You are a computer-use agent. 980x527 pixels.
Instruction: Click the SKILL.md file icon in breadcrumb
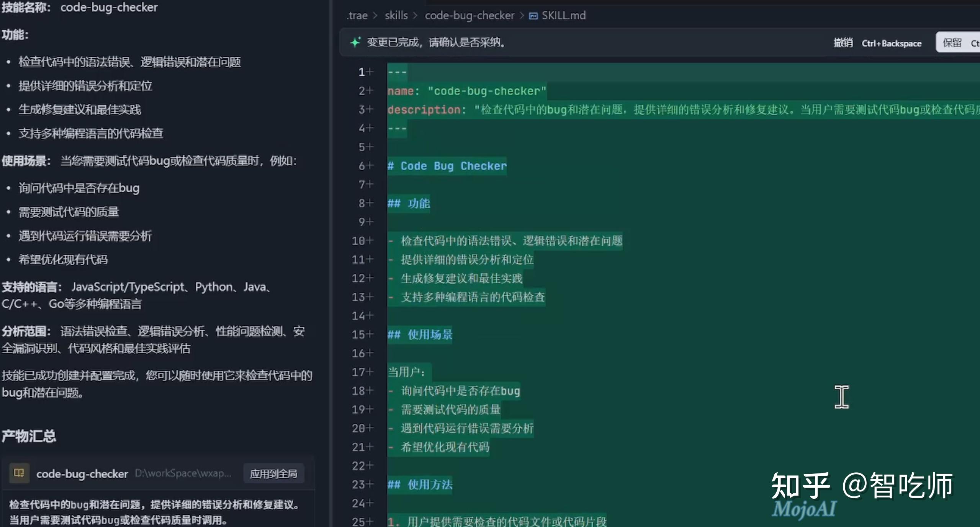click(533, 16)
